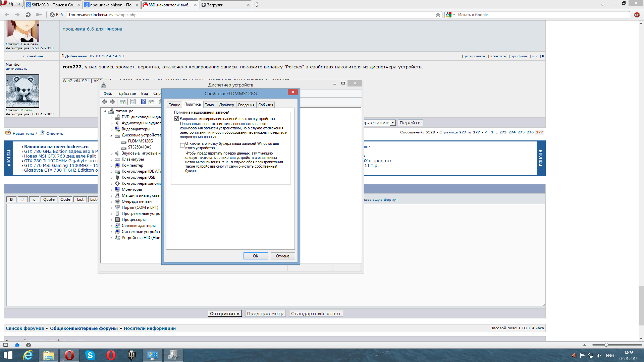Viewport: 644px width, 362px height.
Task: Click the Opera reload page icon
Action: [x=28, y=15]
